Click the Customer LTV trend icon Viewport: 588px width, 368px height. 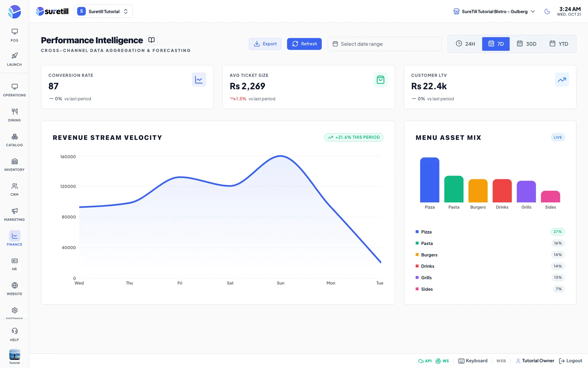point(562,79)
